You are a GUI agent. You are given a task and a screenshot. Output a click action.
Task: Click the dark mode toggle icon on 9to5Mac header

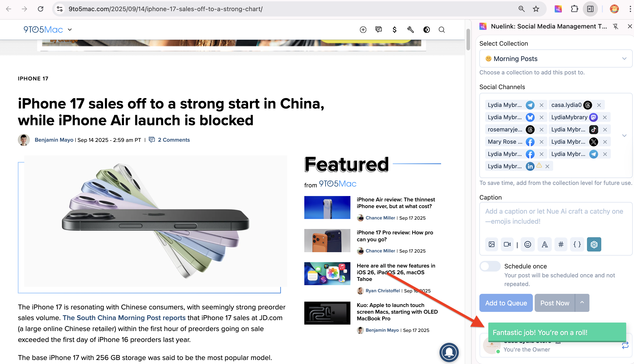[x=426, y=30]
